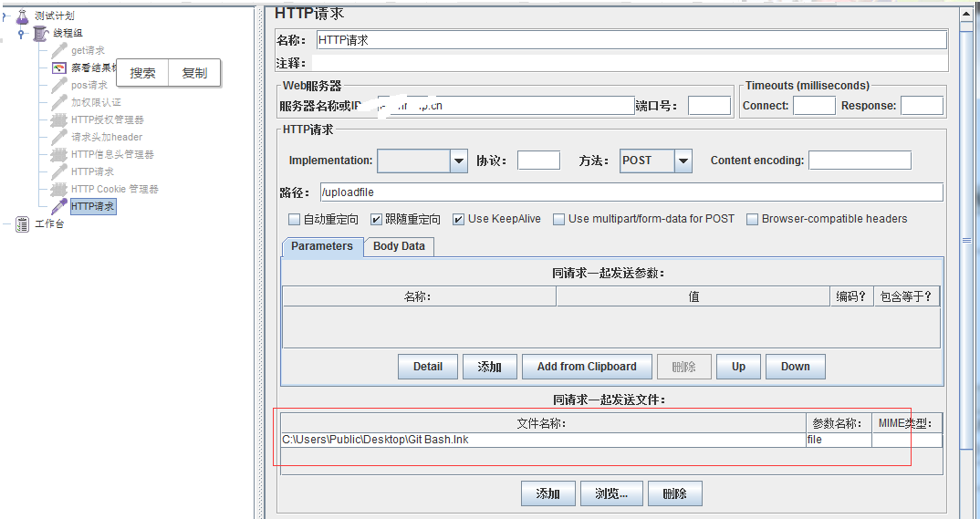Click the 包含等于? column header
The width and height of the screenshot is (980, 519).
point(906,296)
